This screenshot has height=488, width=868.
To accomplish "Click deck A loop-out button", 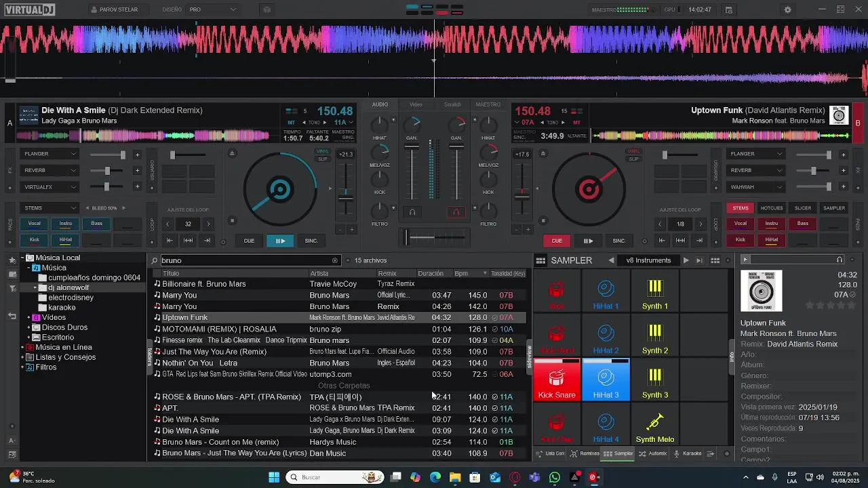I will (207, 241).
